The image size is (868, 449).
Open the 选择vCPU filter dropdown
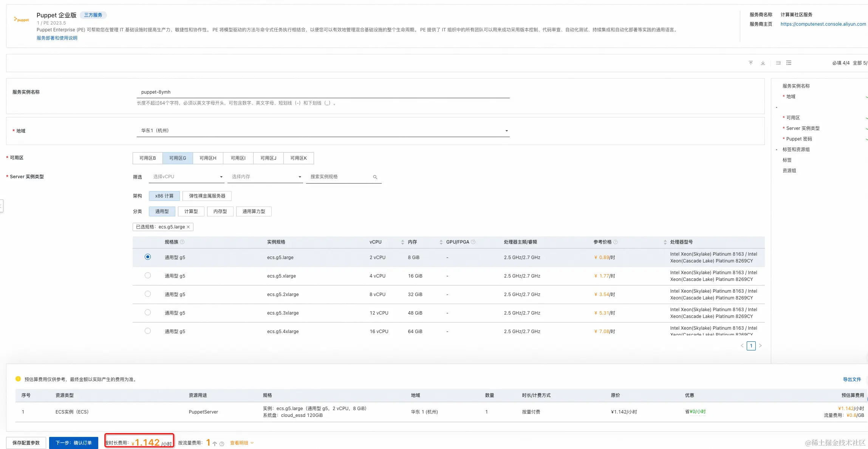[187, 177]
